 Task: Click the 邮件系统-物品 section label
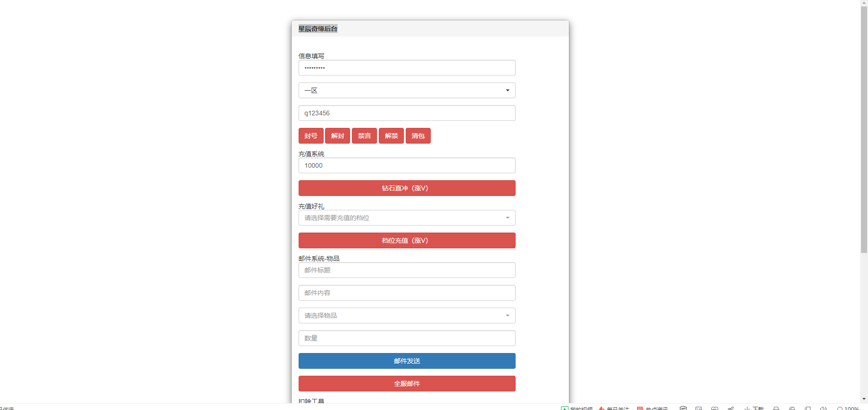click(319, 259)
